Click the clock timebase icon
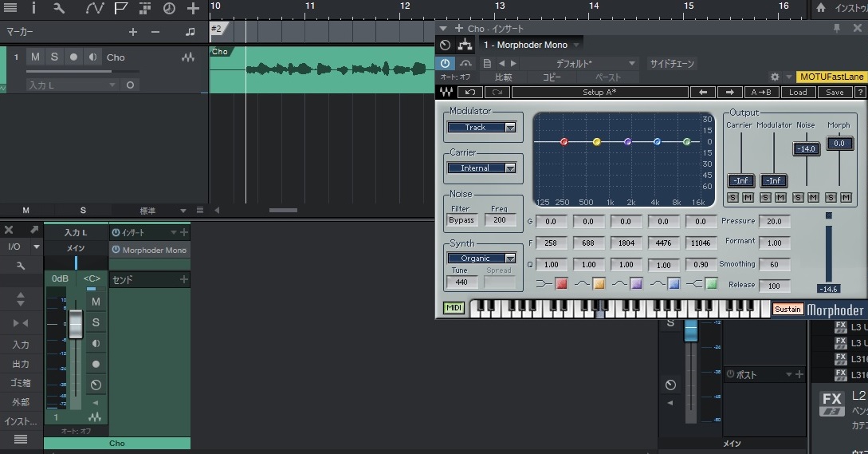 tap(169, 8)
